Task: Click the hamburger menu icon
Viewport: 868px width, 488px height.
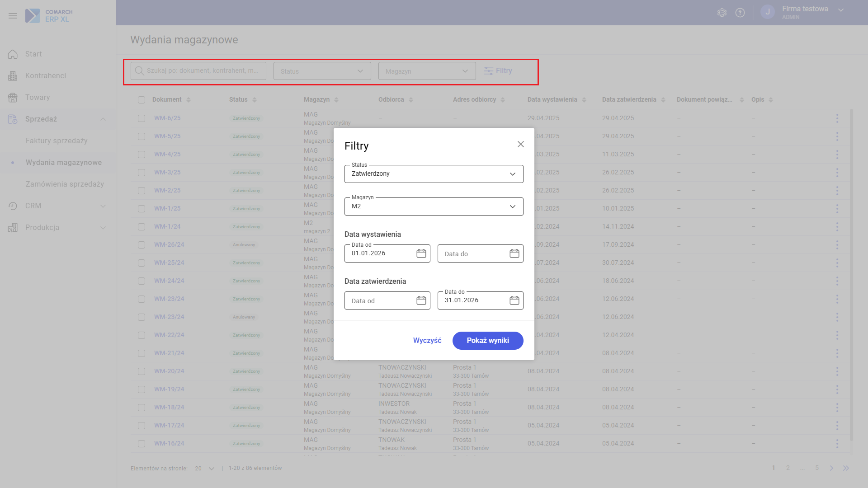Action: [x=13, y=16]
